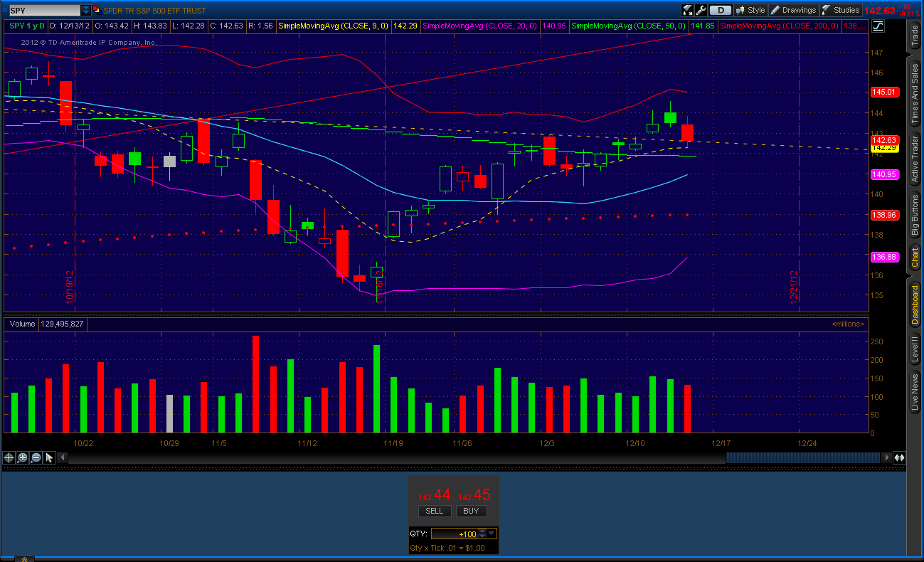Click the chart maximize icon at chart top right
The width and height of the screenshot is (924, 562).
(x=878, y=26)
